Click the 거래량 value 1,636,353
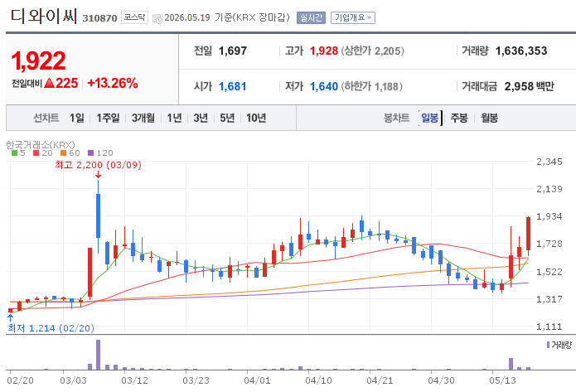This screenshot has height=392, width=576. (521, 51)
